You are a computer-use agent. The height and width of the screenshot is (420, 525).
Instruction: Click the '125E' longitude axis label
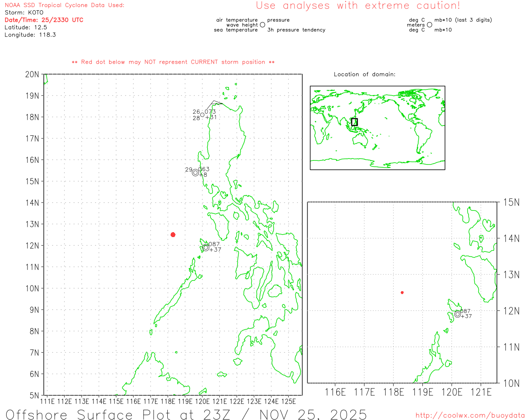(289, 402)
